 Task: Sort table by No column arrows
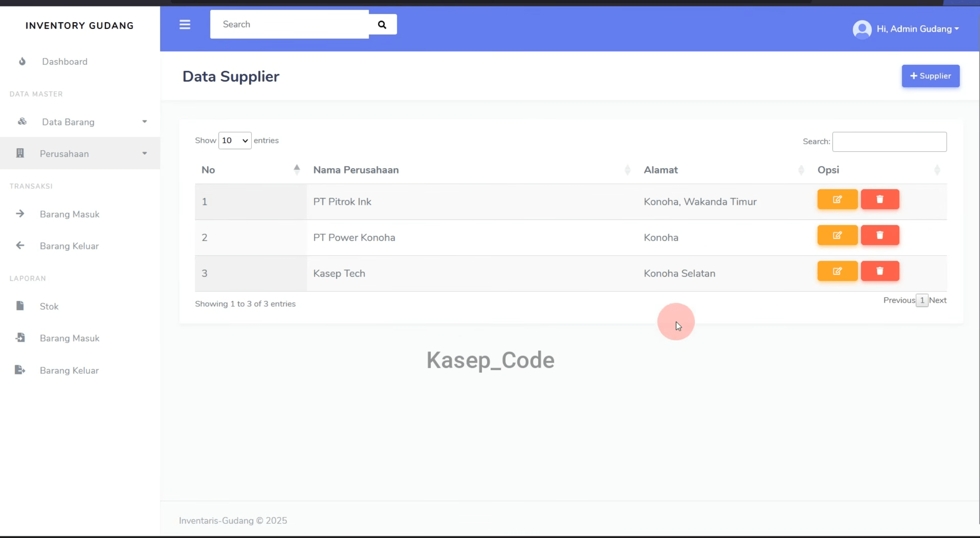pyautogui.click(x=297, y=170)
